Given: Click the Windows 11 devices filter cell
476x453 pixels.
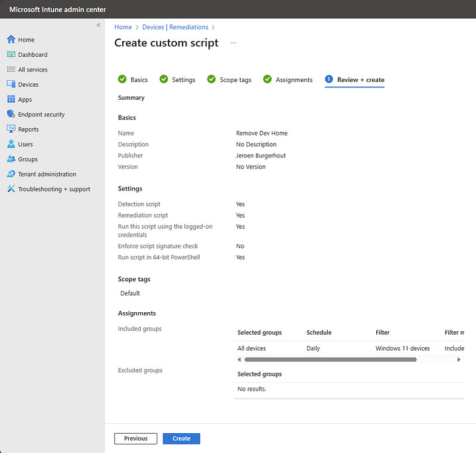Looking at the screenshot, I should (x=403, y=349).
